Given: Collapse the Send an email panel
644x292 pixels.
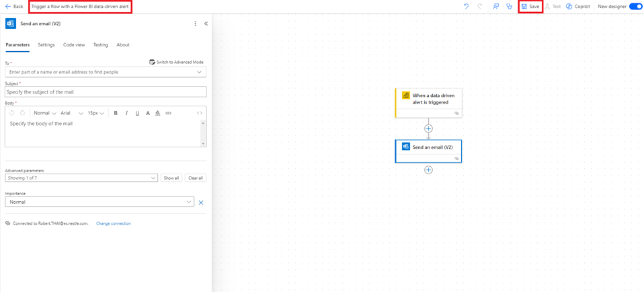Looking at the screenshot, I should click(x=206, y=24).
